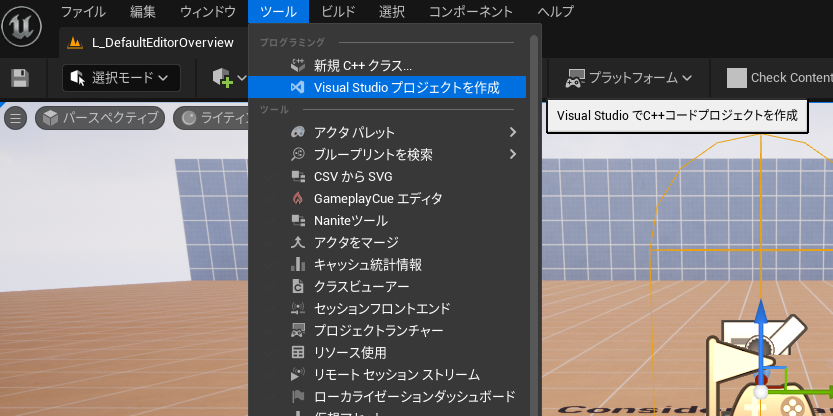Screen dimensions: 833x416
Task: Click the セッションフロントエンド icon
Action: tap(298, 308)
